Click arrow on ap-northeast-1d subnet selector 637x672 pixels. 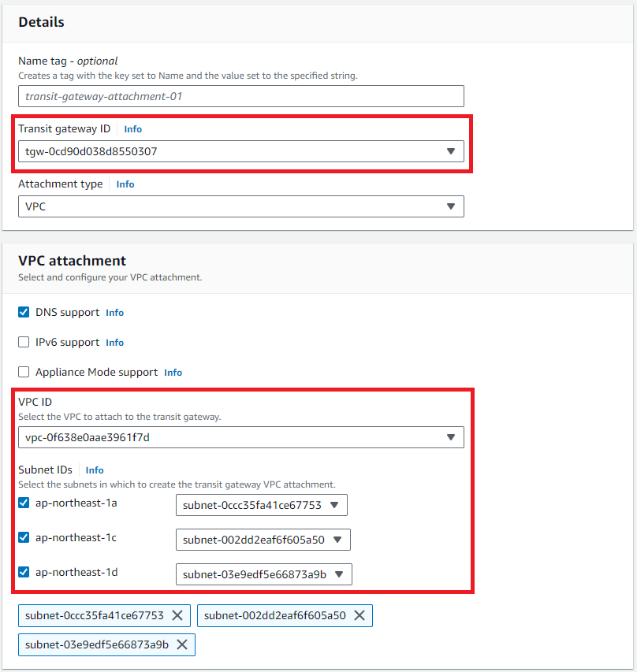pyautogui.click(x=339, y=574)
